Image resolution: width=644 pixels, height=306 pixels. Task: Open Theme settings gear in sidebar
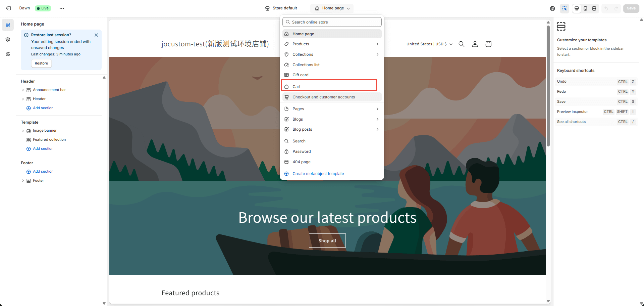pos(8,39)
